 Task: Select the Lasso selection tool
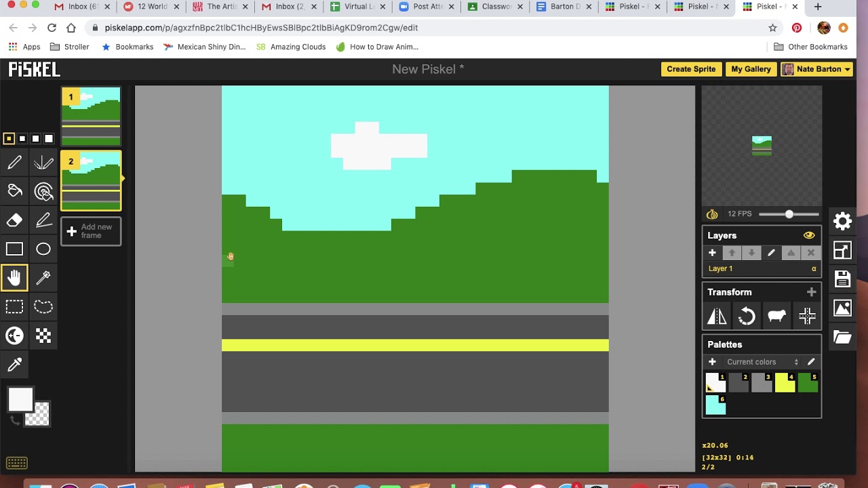[43, 307]
